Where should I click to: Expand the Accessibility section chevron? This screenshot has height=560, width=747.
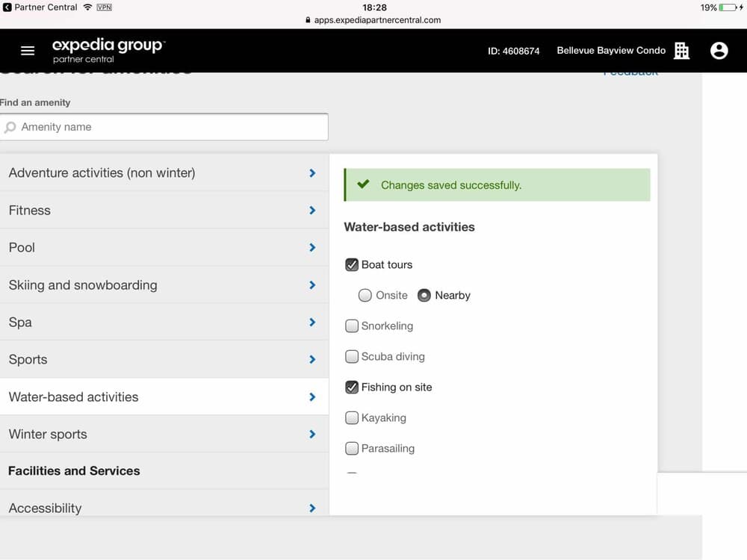(312, 508)
